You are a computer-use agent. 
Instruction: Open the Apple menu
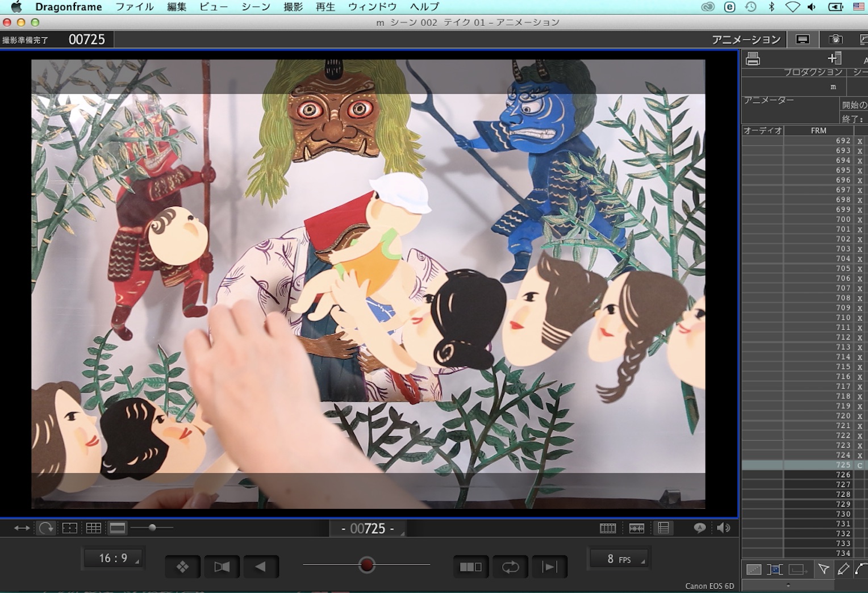pyautogui.click(x=16, y=7)
